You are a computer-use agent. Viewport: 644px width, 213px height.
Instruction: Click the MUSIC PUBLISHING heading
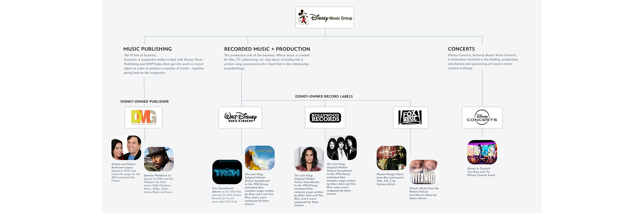[x=148, y=49]
